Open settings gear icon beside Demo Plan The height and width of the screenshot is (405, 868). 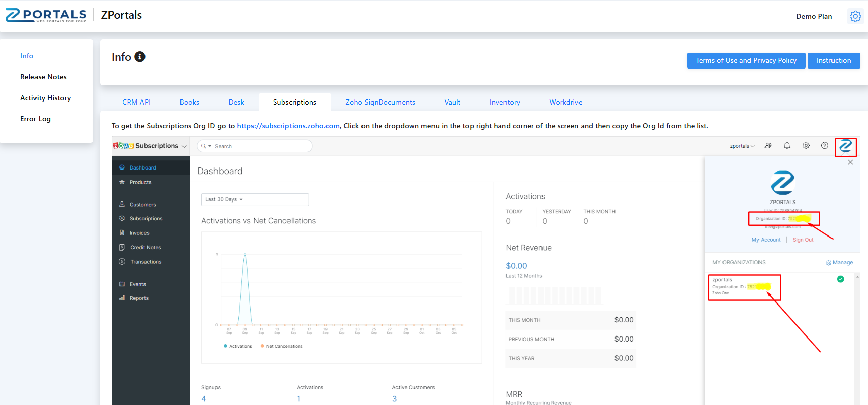855,16
